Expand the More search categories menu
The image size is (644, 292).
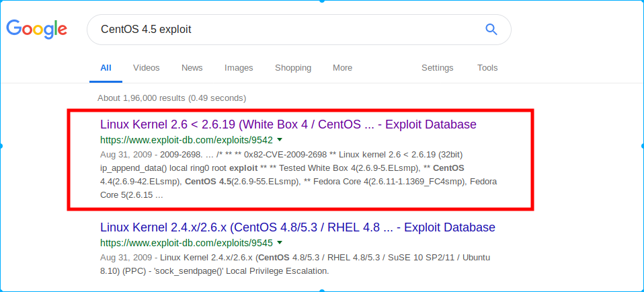coord(343,68)
